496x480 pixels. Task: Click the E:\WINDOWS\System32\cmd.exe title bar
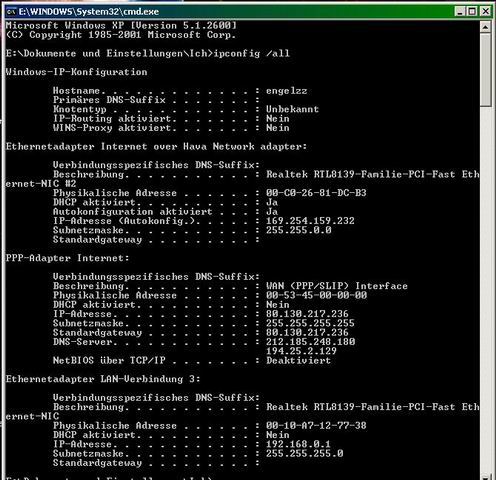(x=230, y=12)
